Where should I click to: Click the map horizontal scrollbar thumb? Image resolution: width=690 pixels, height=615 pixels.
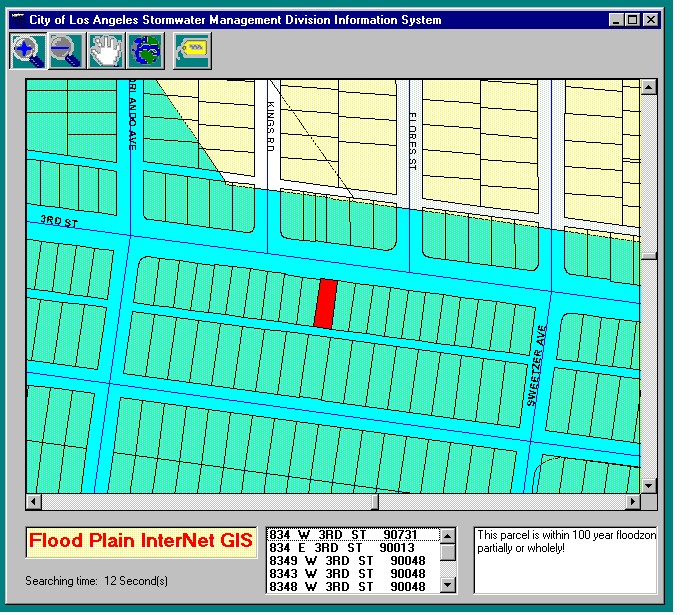(x=375, y=502)
